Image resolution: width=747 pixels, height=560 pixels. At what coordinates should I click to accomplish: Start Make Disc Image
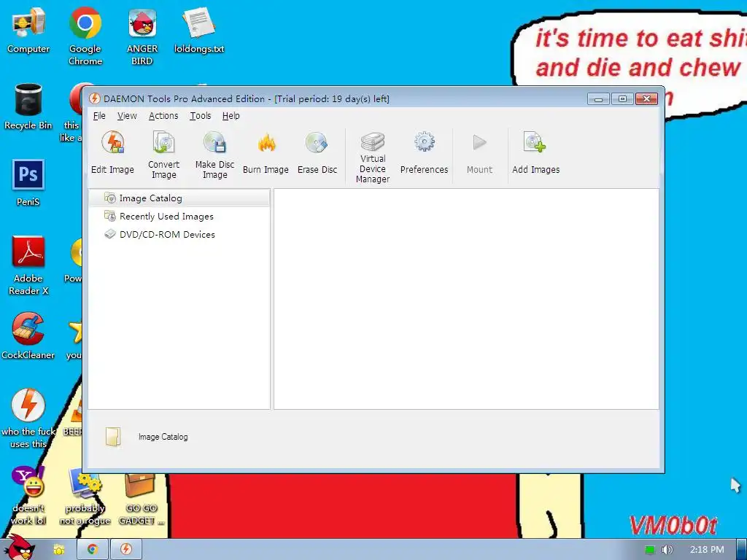(215, 155)
